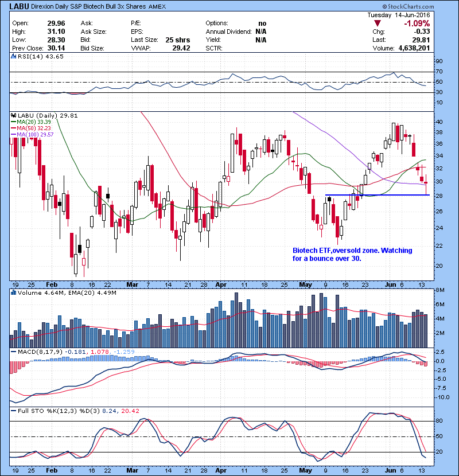The image size is (459, 476).
Task: Click the 2M label on volume axis
Action: coord(440,333)
